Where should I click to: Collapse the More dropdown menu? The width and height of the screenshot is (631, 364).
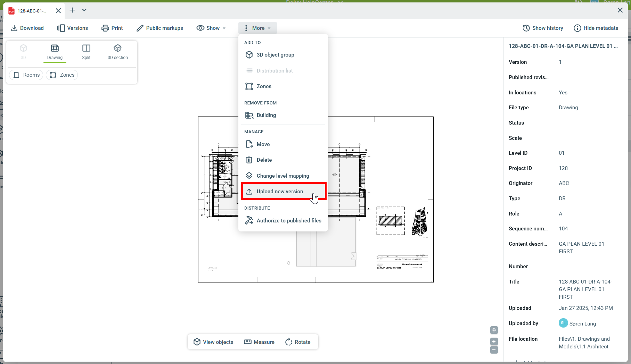coord(257,28)
